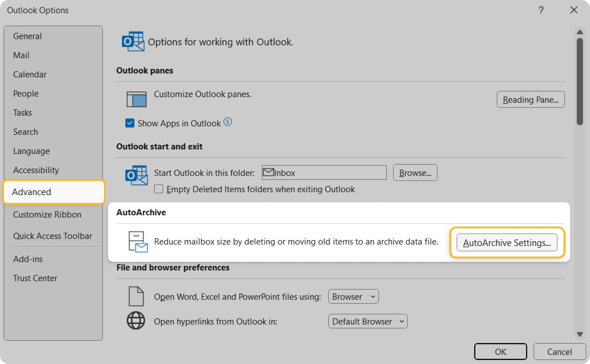This screenshot has width=590, height=364.
Task: Click the Outlook panes customize icon
Action: pyautogui.click(x=136, y=99)
